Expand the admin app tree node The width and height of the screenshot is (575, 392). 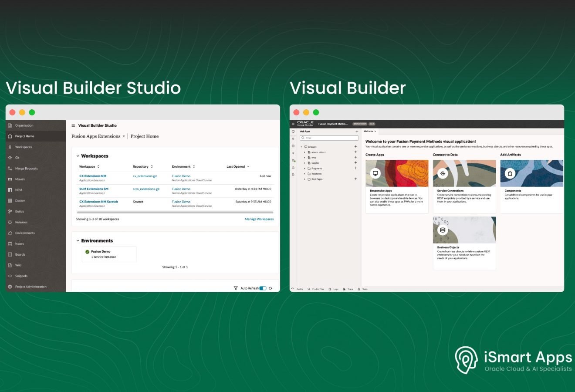[304, 152]
